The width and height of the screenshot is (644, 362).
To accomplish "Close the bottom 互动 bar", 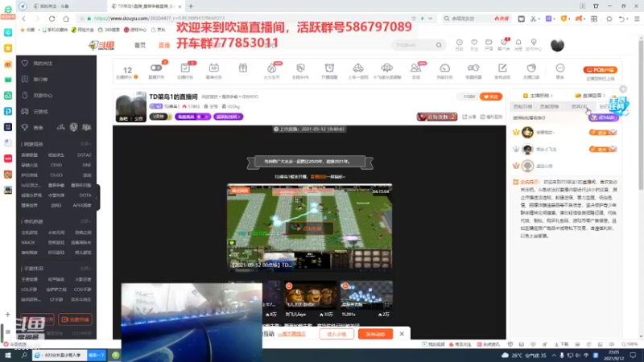I will [402, 334].
